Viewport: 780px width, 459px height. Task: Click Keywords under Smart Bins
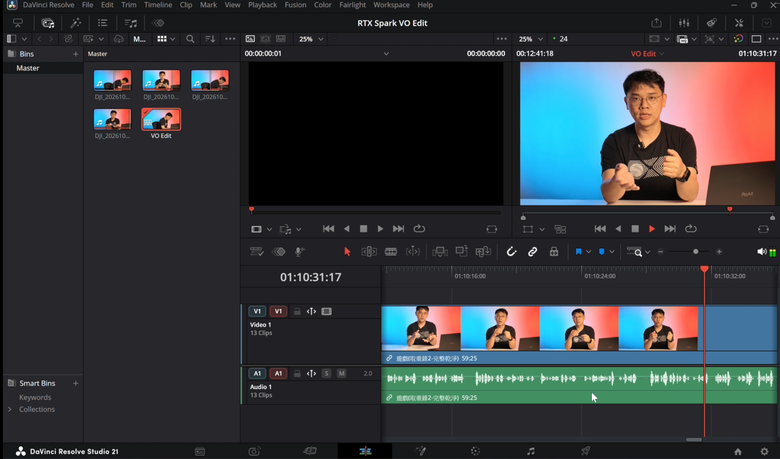tap(35, 397)
